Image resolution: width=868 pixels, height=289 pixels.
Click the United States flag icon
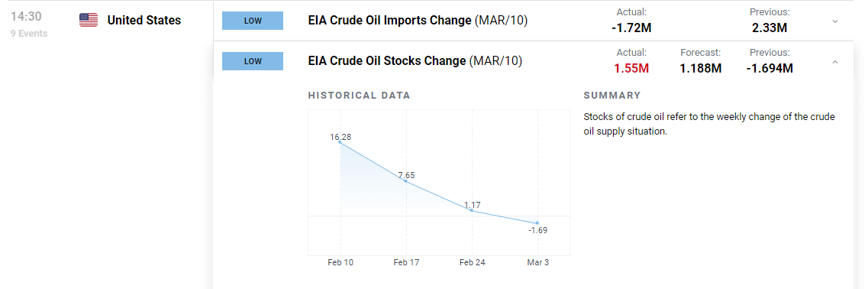89,21
